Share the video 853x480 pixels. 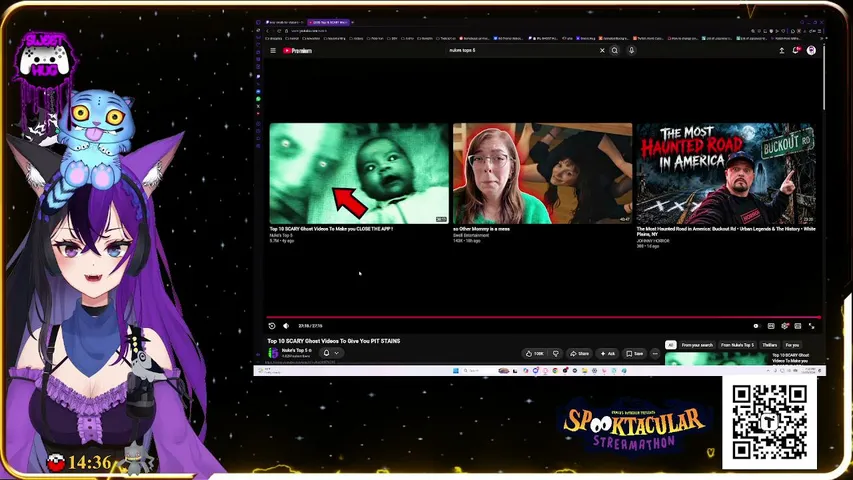coord(579,354)
